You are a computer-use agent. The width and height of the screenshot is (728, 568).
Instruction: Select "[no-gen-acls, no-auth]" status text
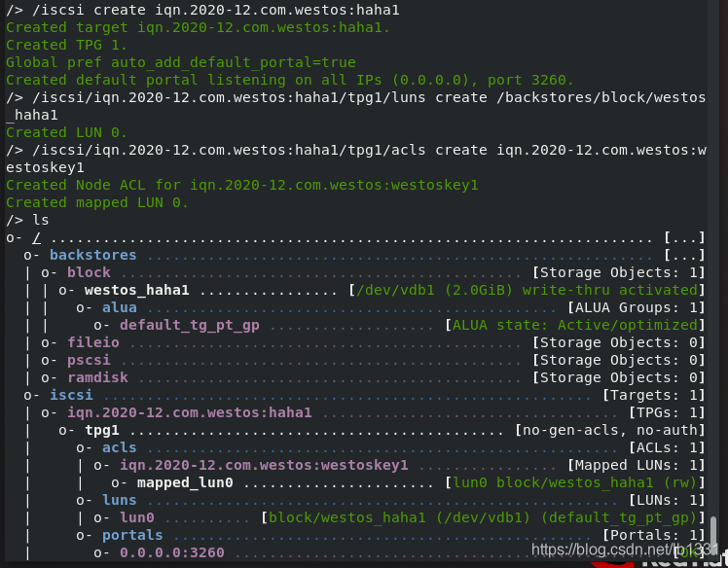click(x=609, y=430)
